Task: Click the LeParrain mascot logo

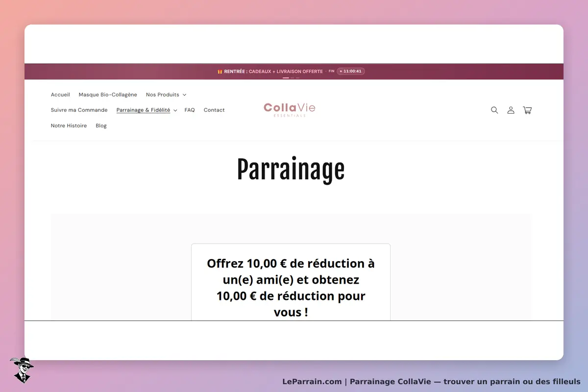Action: click(21, 370)
